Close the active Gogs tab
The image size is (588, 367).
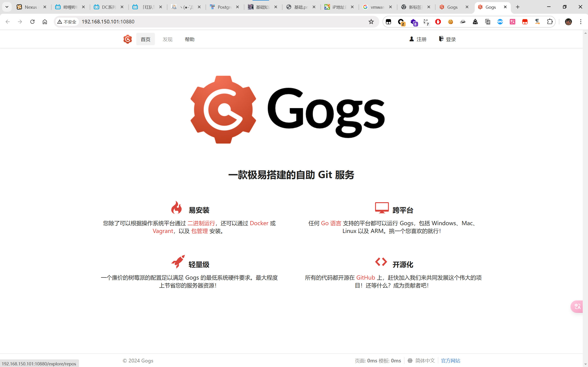click(505, 7)
